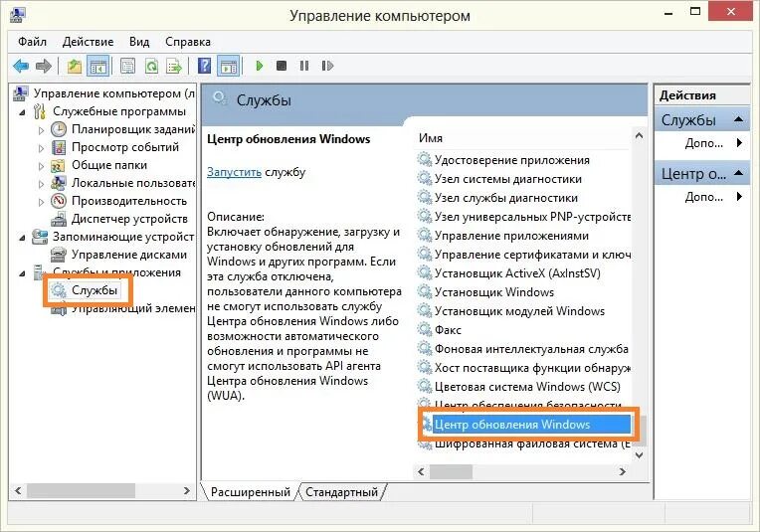Select the Удостоверение приложения service

[x=512, y=160]
